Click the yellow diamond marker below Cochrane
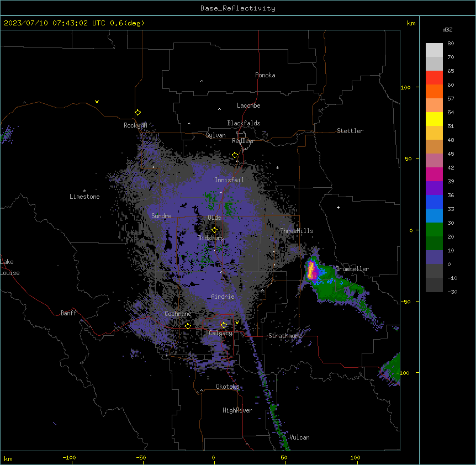Viewport: 476px width, 465px height. 188,326
